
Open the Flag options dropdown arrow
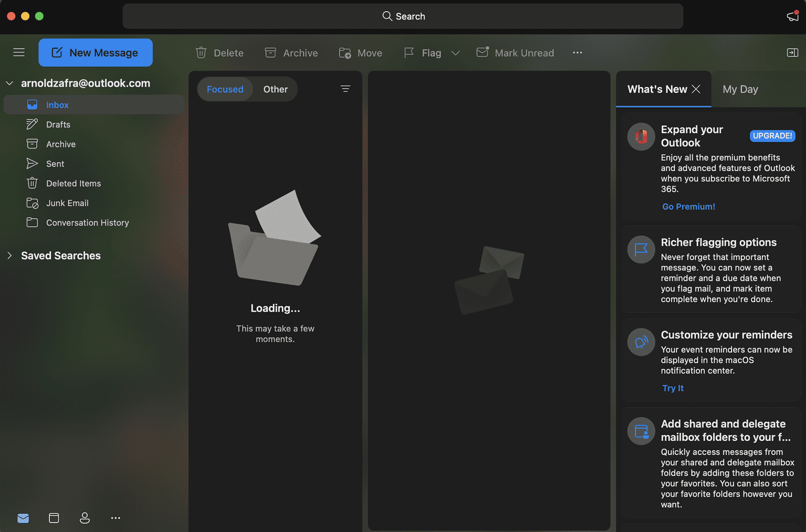(x=455, y=53)
